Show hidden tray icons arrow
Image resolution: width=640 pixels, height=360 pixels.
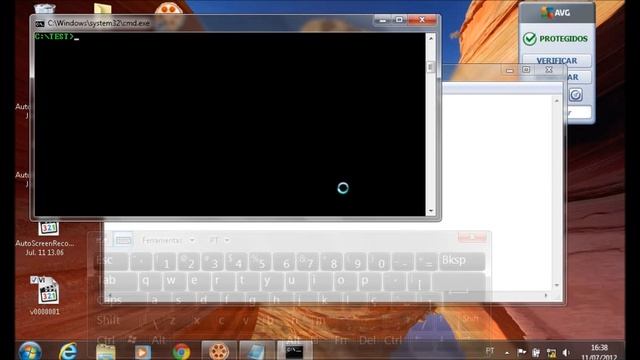point(507,352)
